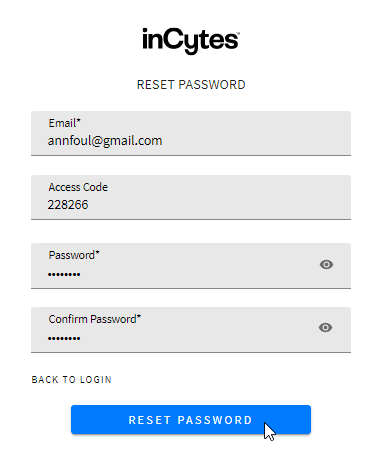Click the blue RESET PASSWORD button
This screenshot has height=464, width=381.
[x=191, y=420]
